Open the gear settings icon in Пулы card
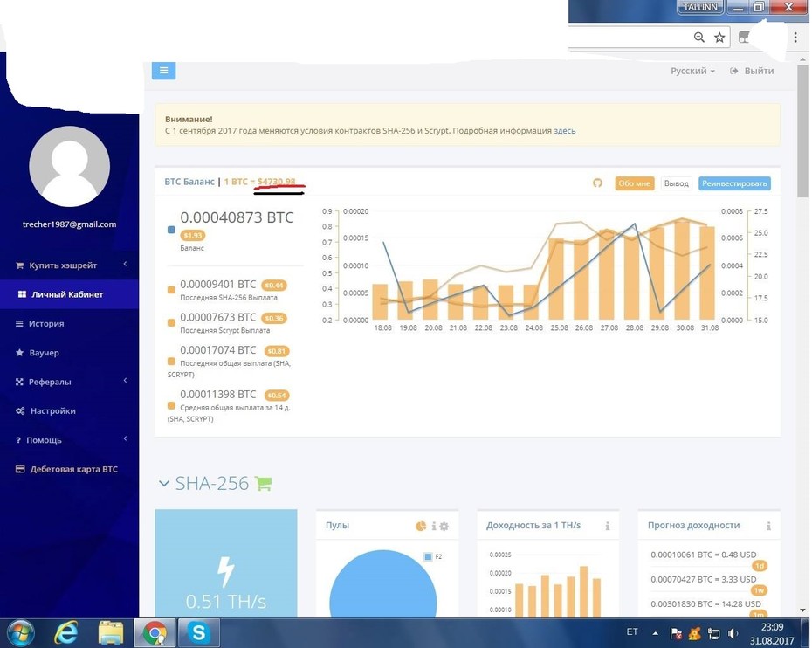The width and height of the screenshot is (812, 648). (x=444, y=527)
